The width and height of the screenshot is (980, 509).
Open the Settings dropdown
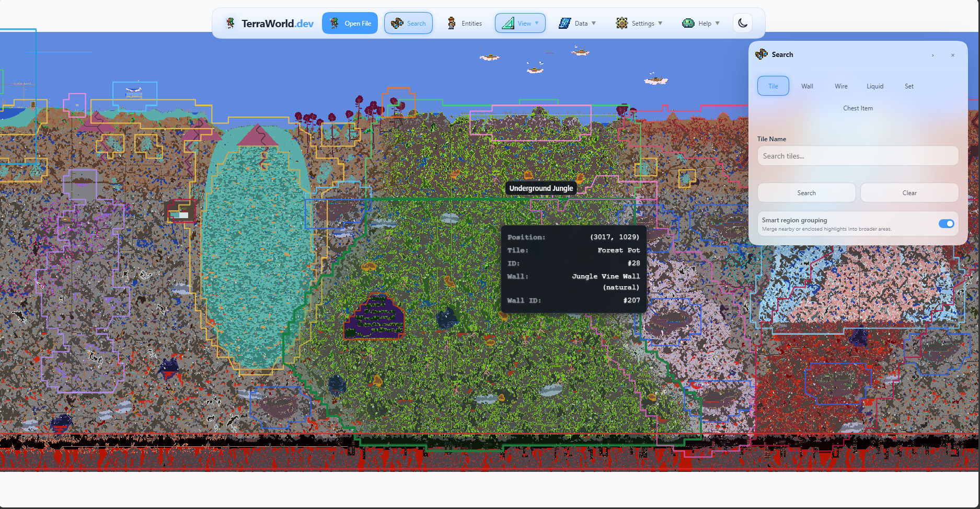coord(639,23)
